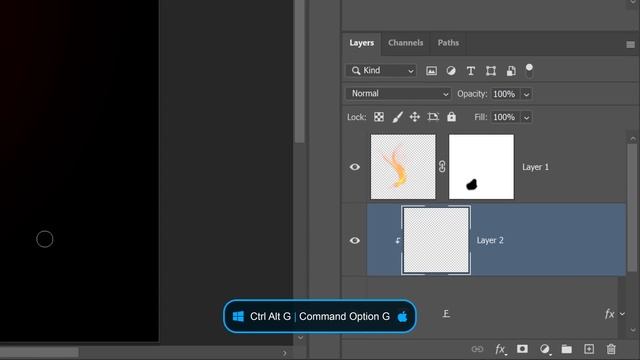This screenshot has width=640, height=360.
Task: Click canvas scroll down arrow
Action: click(300, 338)
